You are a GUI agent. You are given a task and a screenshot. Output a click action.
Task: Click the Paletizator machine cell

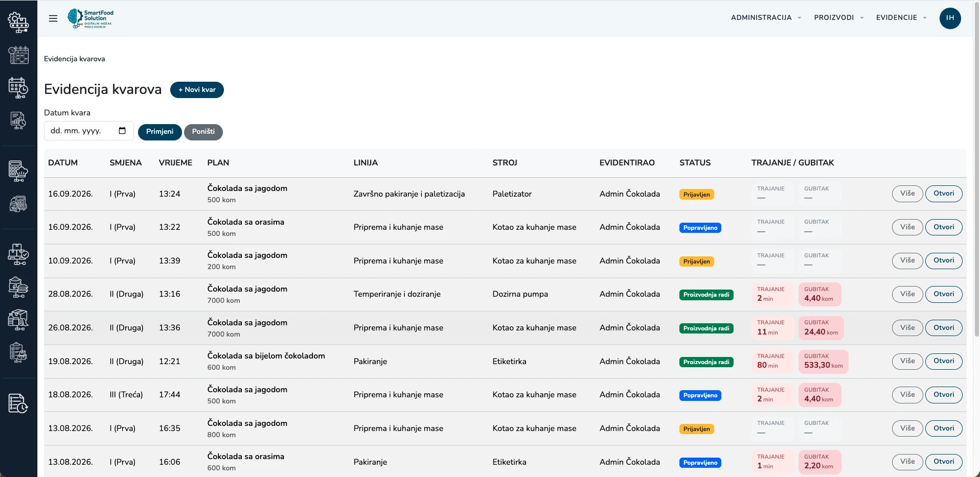(512, 194)
